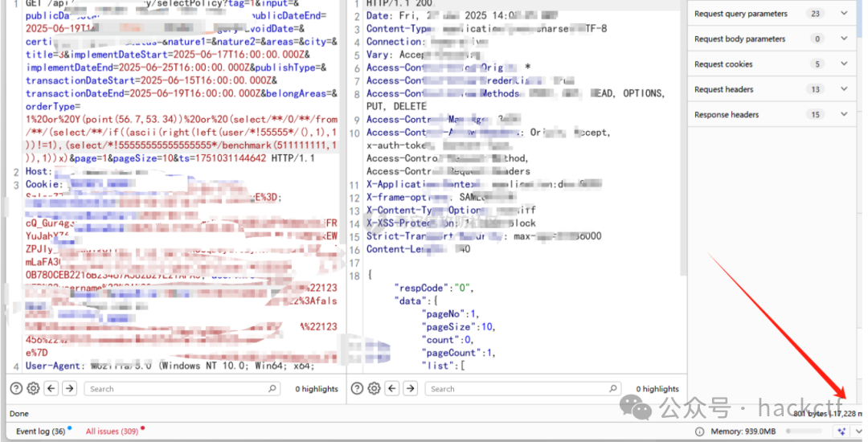
Task: Click the "Content-Len" response header line
Action: (419, 249)
